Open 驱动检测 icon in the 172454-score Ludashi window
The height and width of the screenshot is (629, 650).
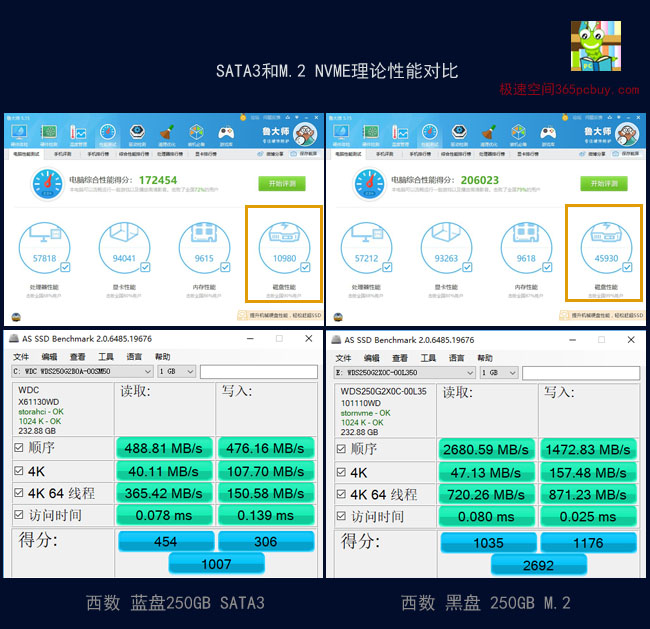(x=137, y=134)
